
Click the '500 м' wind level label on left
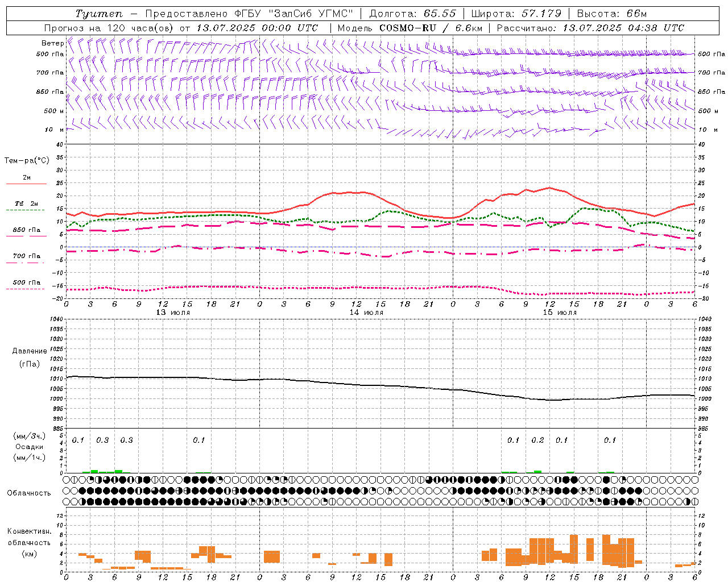54,111
